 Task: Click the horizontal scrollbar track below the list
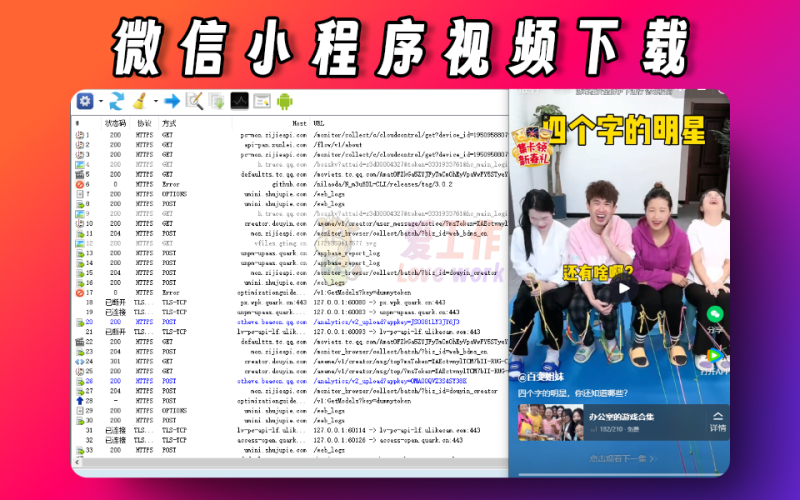click(x=293, y=462)
